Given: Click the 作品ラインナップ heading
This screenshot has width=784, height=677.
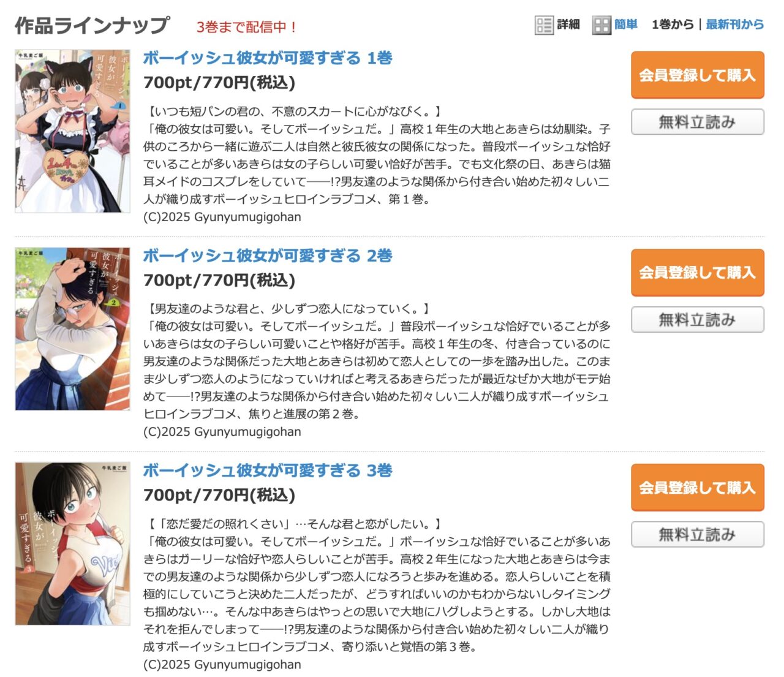Looking at the screenshot, I should [92, 26].
